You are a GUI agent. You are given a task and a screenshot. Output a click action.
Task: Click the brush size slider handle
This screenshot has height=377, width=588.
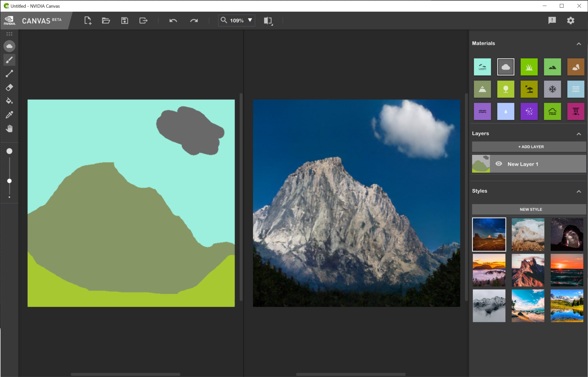click(9, 181)
